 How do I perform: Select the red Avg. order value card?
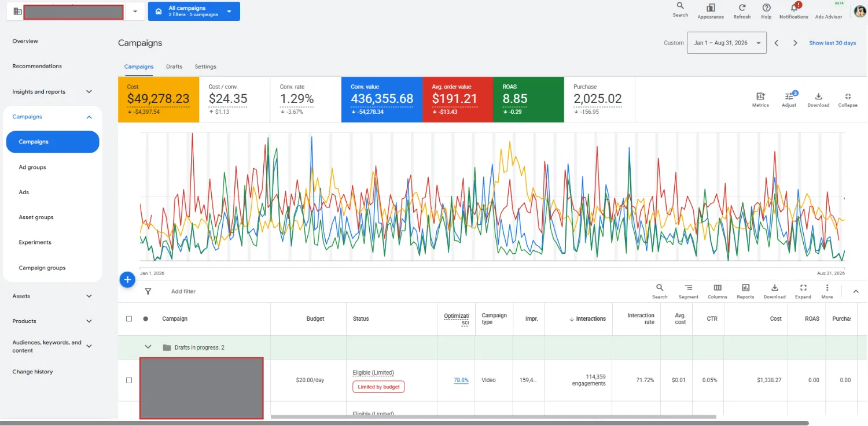458,99
